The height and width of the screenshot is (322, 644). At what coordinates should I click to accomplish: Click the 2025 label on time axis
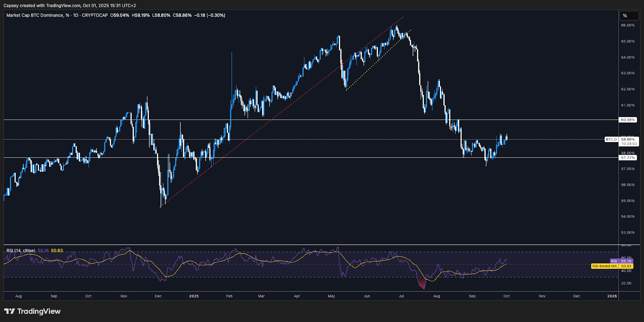(194, 296)
